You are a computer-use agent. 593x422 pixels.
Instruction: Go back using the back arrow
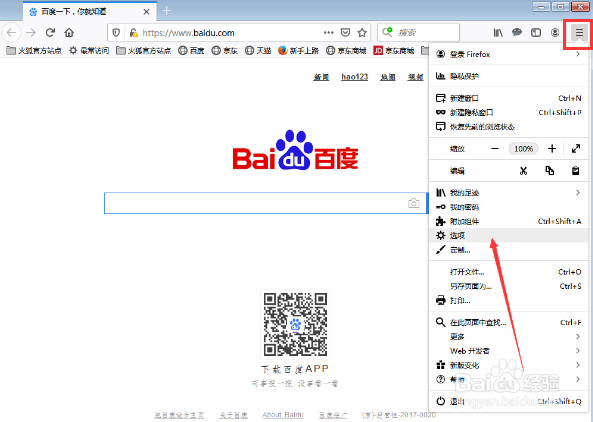tap(12, 33)
